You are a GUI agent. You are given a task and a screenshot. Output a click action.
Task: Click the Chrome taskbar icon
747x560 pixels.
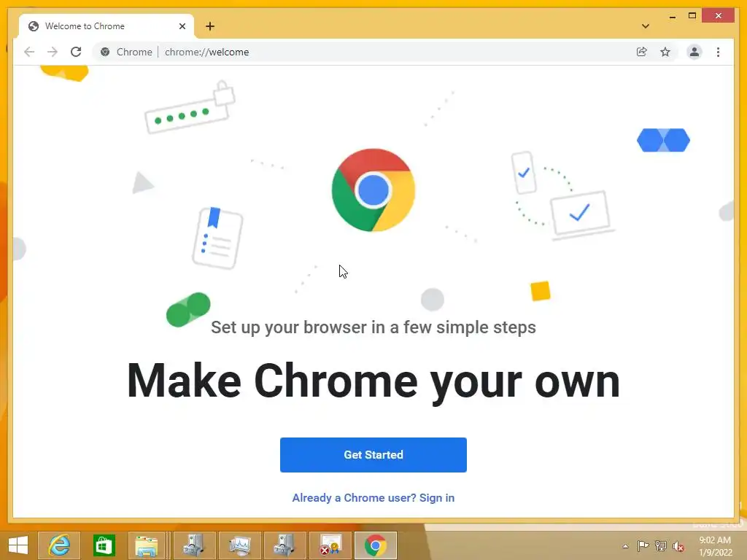coord(376,545)
